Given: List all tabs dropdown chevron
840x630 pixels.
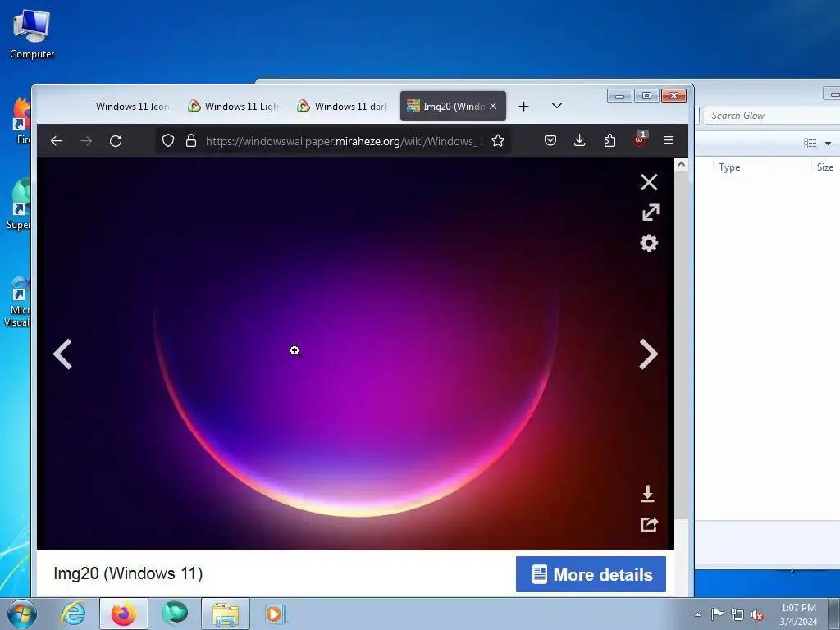Looking at the screenshot, I should pyautogui.click(x=557, y=106).
